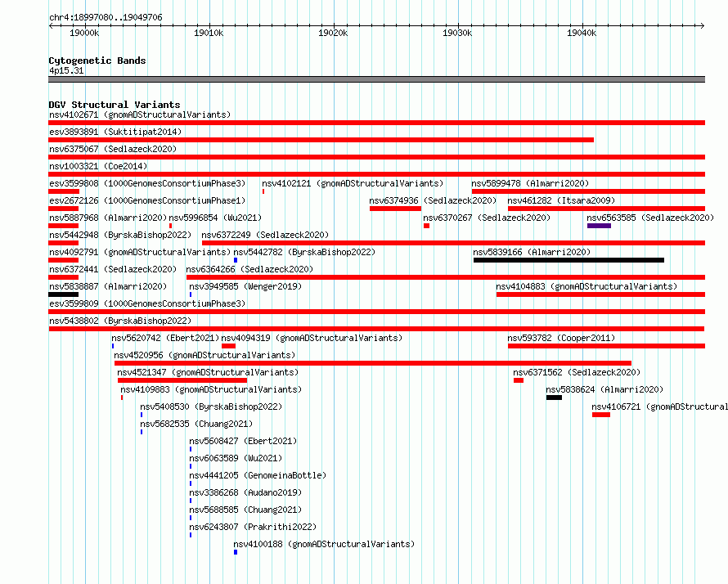Select nsv6372249 Sedlazeck2020 variant label
The height and width of the screenshot is (584, 728).
pyautogui.click(x=265, y=235)
